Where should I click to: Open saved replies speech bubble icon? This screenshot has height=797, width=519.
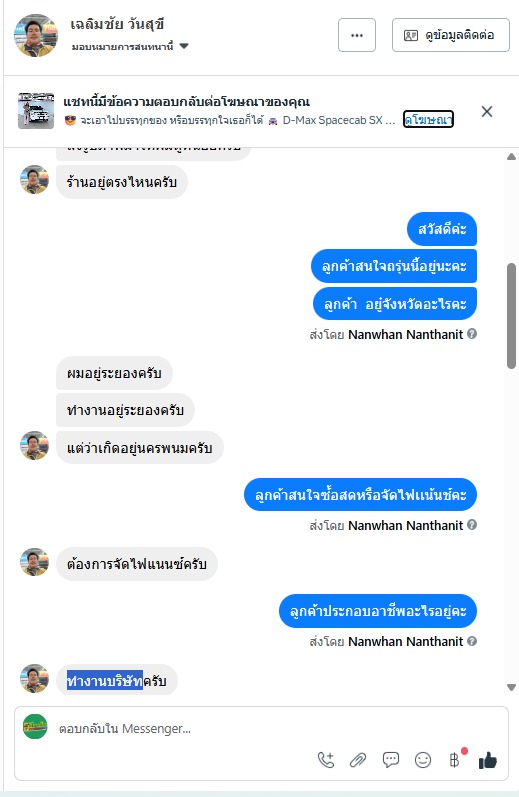pyautogui.click(x=390, y=760)
